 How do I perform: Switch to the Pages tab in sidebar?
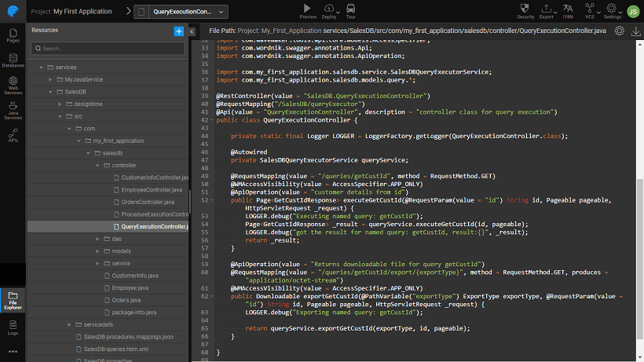click(13, 35)
